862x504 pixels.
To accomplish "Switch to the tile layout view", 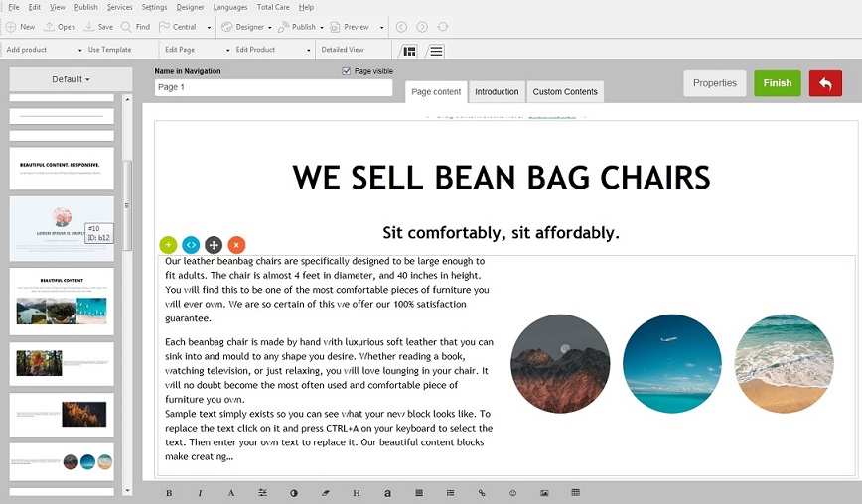I will pyautogui.click(x=409, y=51).
